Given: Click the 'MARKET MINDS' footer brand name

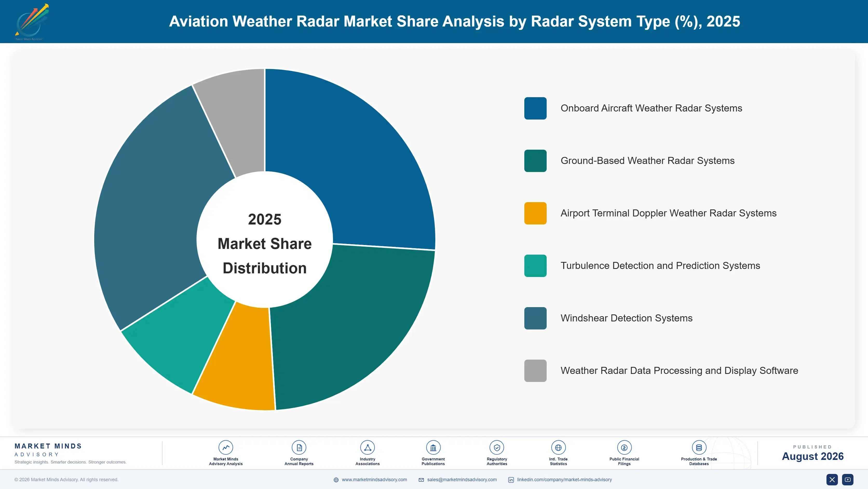Looking at the screenshot, I should (48, 446).
